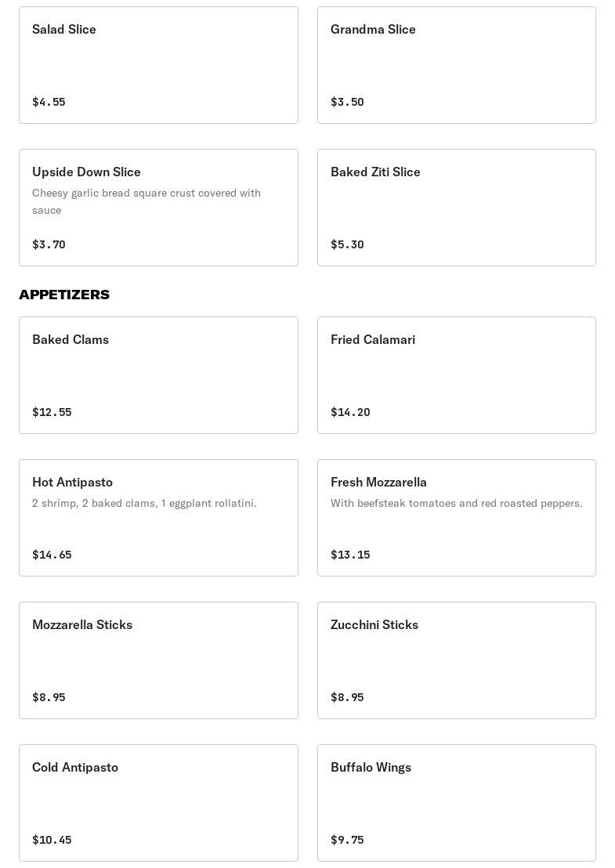
Task: Click the $9.75 Buffalo Wings price
Action: [x=347, y=840]
